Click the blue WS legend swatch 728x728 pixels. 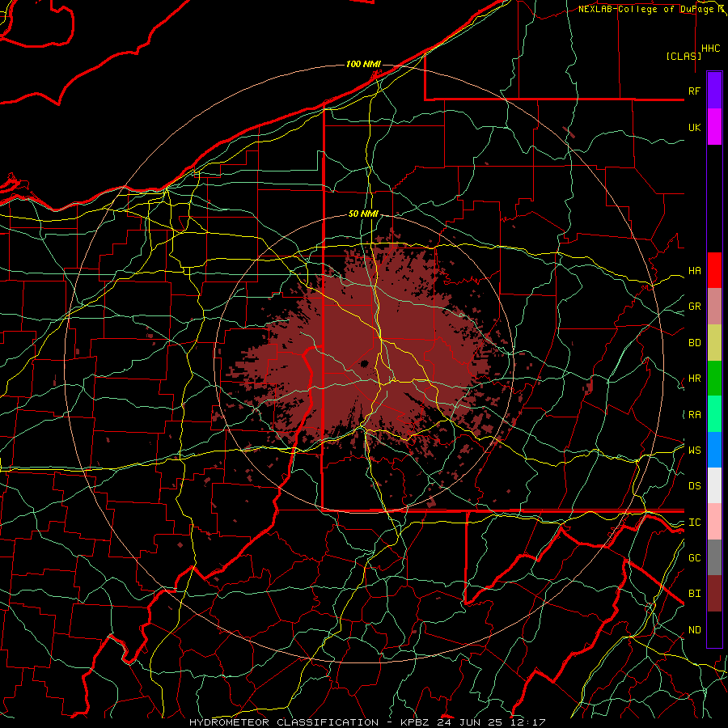[714, 450]
